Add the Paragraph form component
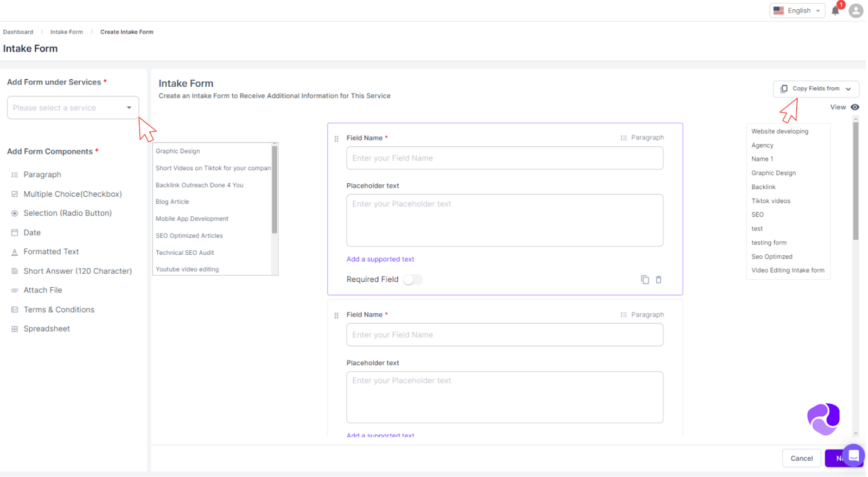 [x=42, y=175]
